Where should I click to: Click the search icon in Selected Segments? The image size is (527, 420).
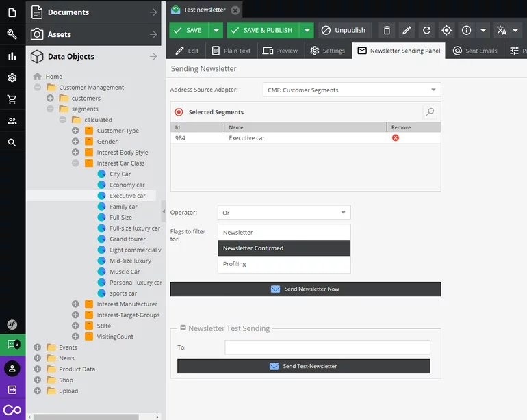[x=430, y=112]
